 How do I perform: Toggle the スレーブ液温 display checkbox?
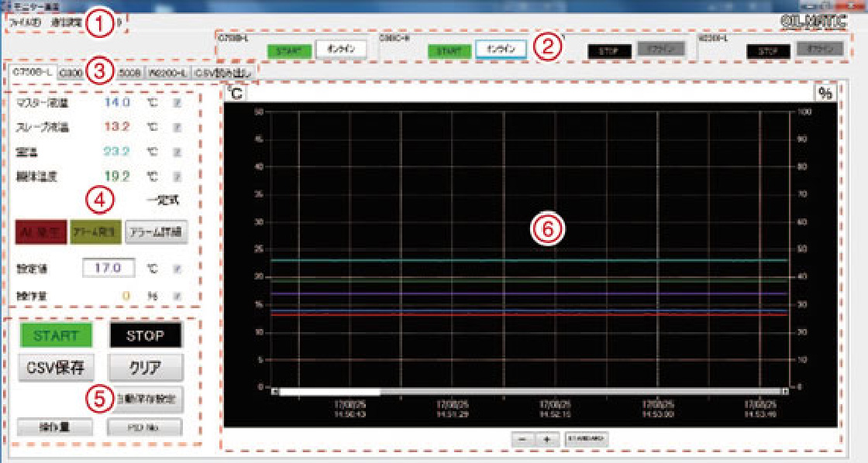click(177, 126)
